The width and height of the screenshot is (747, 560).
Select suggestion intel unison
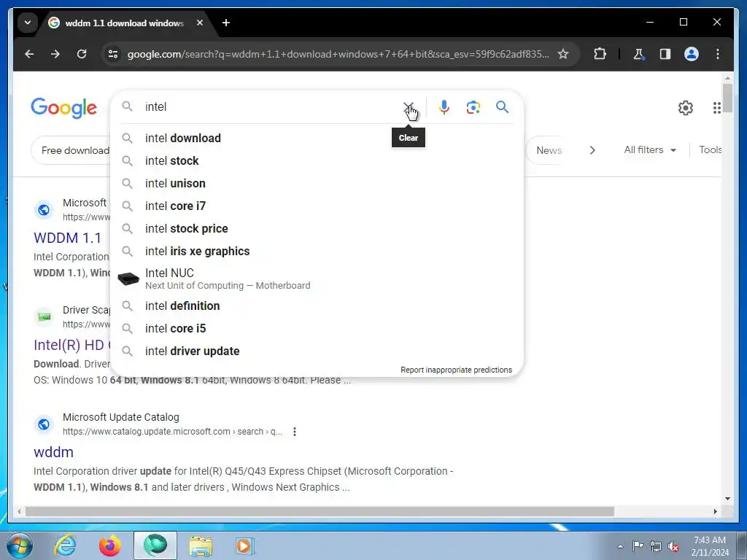pyautogui.click(x=317, y=183)
